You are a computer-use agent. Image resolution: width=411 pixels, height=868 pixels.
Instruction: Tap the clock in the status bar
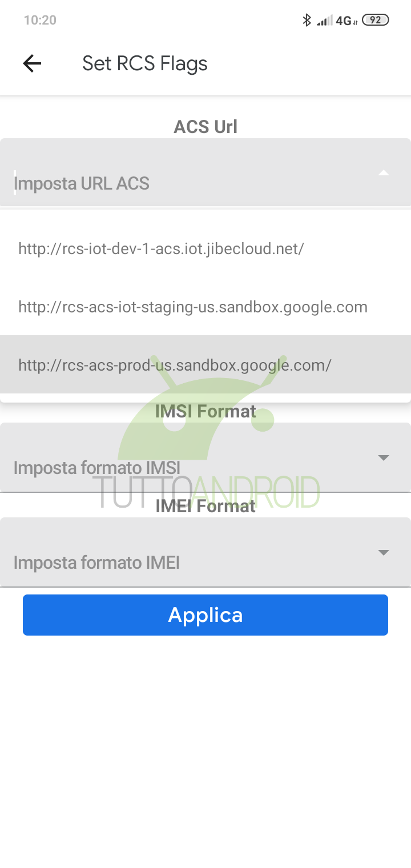(40, 20)
